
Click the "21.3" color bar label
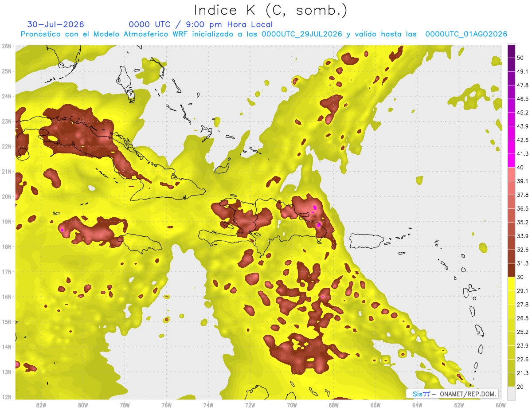click(523, 373)
